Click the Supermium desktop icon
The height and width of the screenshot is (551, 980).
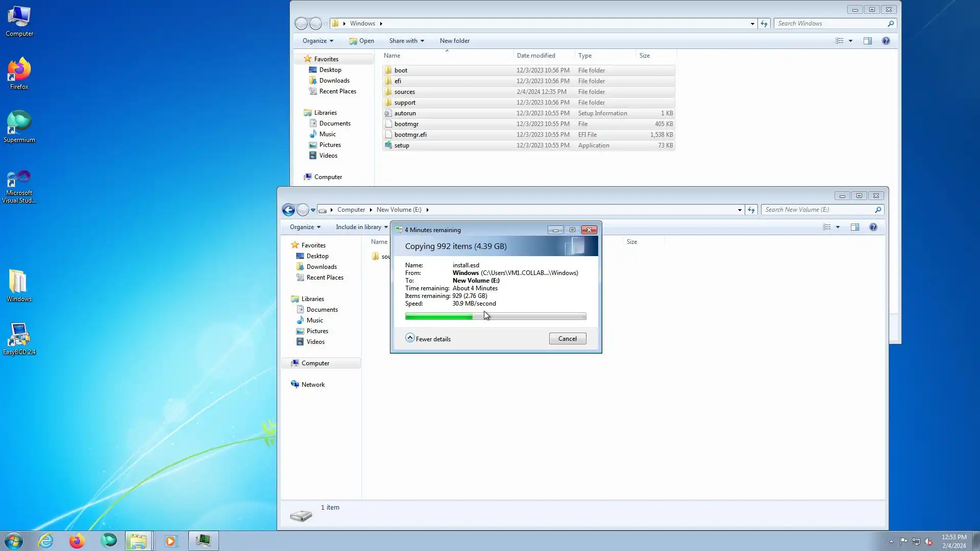(19, 127)
